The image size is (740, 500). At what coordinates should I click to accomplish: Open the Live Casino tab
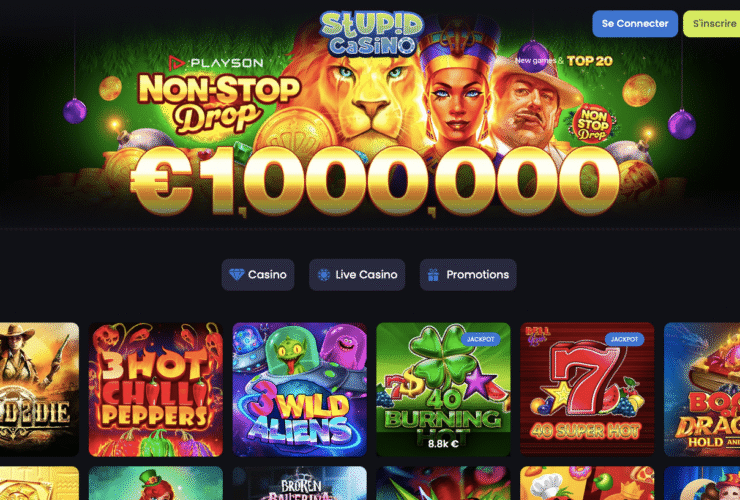point(357,274)
